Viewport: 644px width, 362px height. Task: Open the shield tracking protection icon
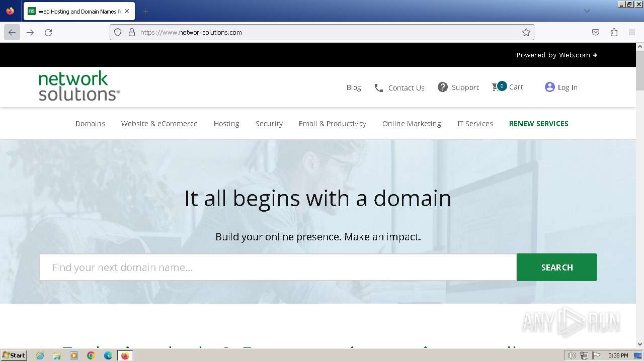tap(118, 32)
